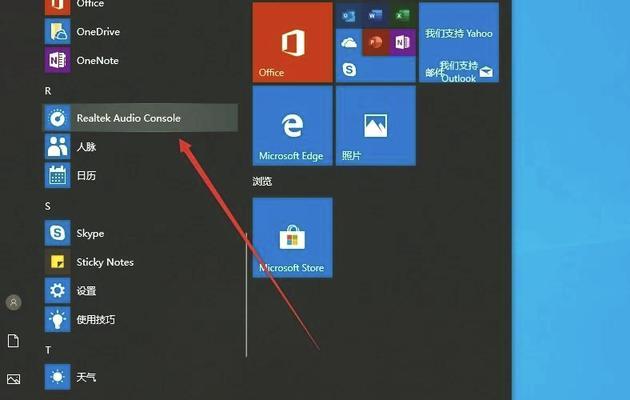The height and width of the screenshot is (400, 630).
Task: Open the 日历 calendar icon
Action: tap(57, 176)
